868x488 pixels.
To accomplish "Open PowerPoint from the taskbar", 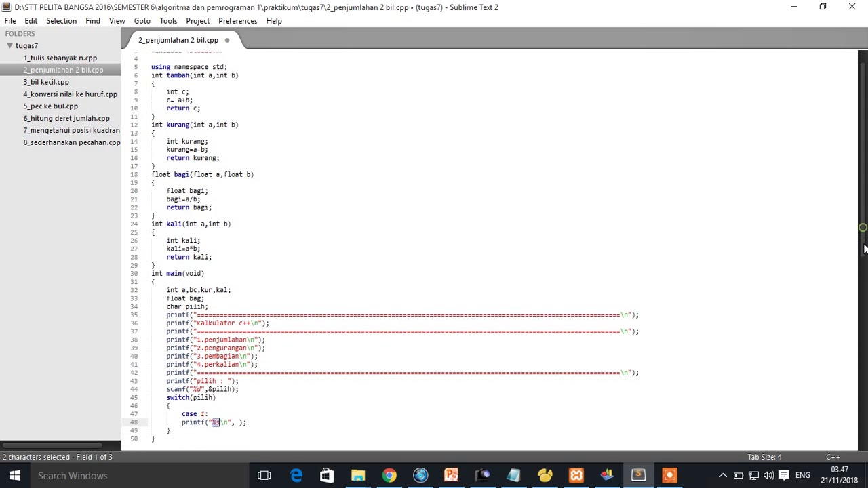I will [x=451, y=475].
